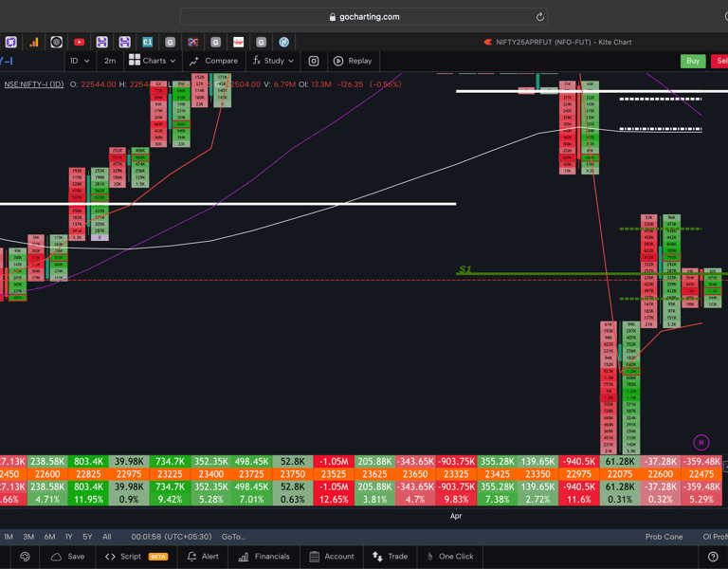
Task: Open the theme palette icon
Action: pos(25,557)
